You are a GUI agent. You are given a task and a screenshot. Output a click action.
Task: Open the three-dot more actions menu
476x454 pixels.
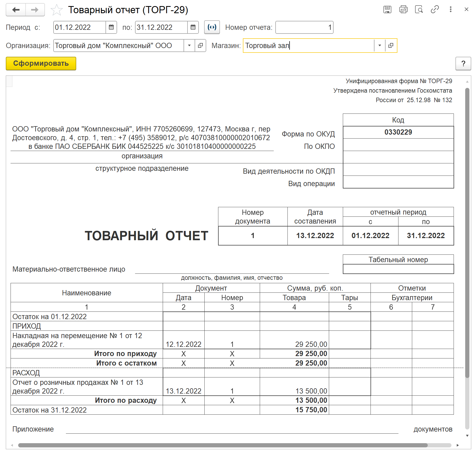[x=450, y=10]
